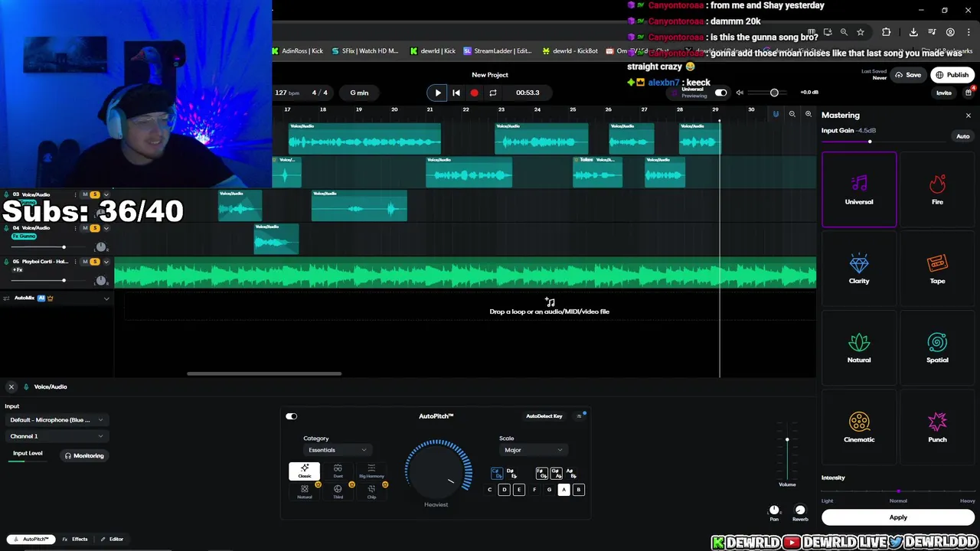Click the Save button
Screen dimensions: 980x551
click(910, 75)
